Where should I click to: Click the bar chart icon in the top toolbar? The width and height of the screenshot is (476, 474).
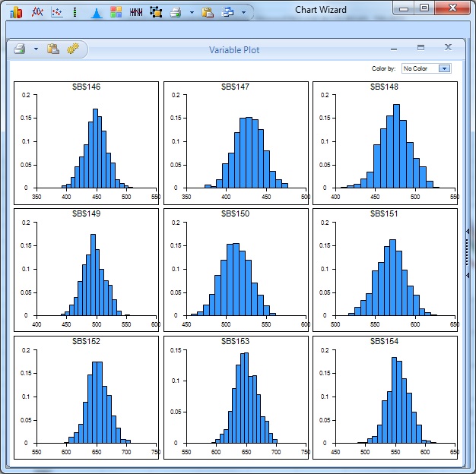click(x=16, y=12)
